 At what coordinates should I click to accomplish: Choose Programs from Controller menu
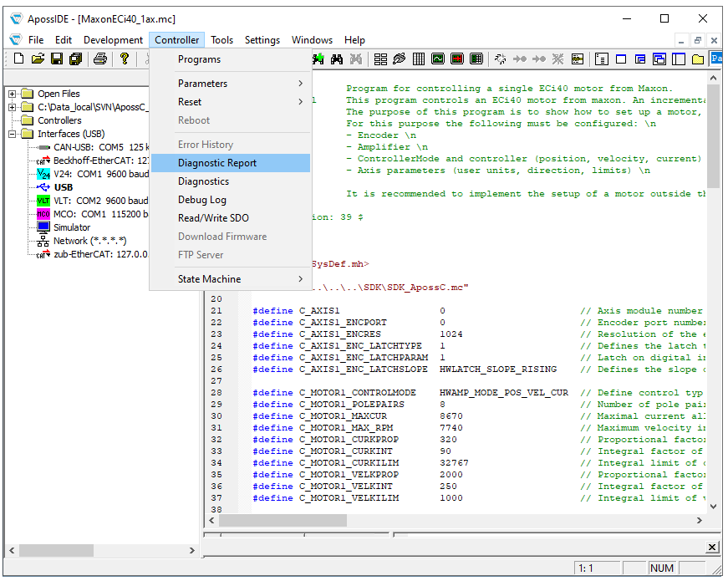point(231,59)
